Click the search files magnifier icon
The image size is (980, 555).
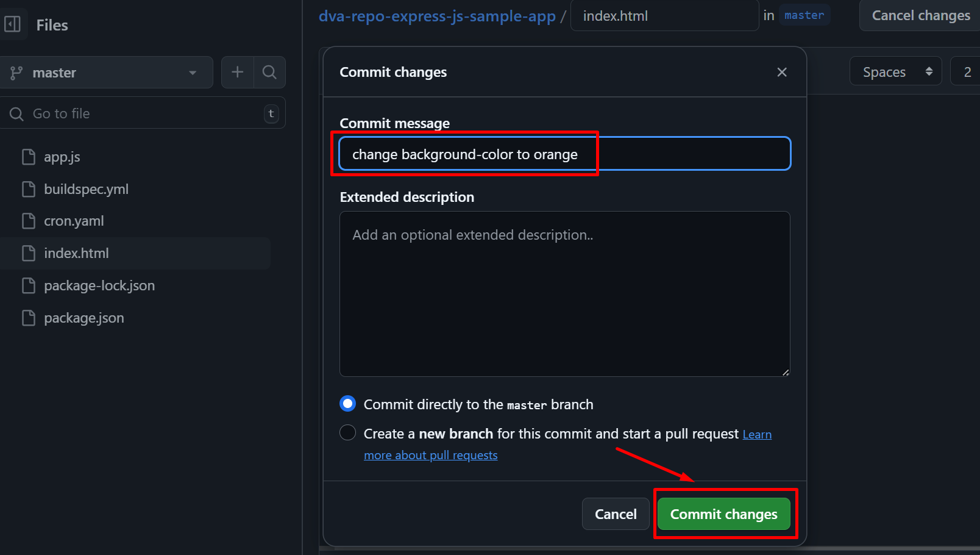click(x=269, y=72)
